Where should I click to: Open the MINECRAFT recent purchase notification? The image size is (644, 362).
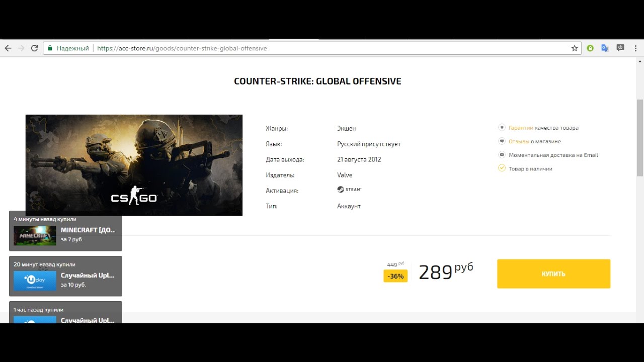65,231
